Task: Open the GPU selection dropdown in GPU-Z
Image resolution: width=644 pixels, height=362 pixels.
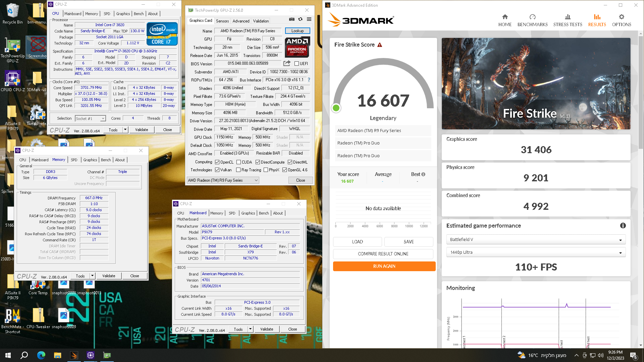Action: (223, 180)
